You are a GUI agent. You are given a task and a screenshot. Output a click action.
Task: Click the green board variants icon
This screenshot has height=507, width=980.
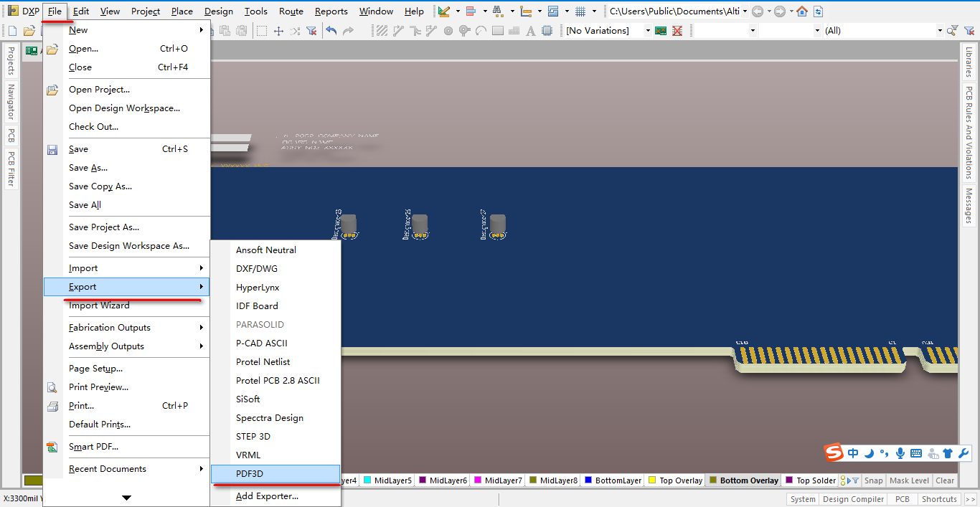pyautogui.click(x=661, y=31)
